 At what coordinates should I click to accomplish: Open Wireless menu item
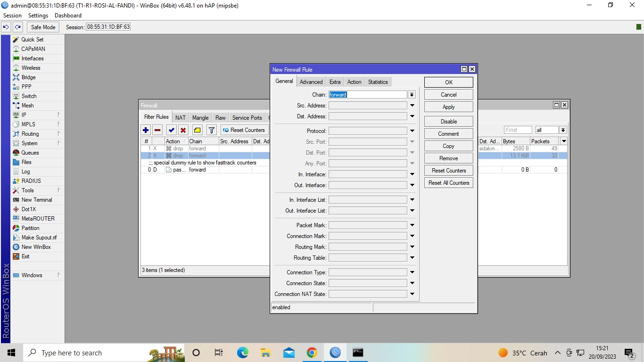click(x=31, y=68)
